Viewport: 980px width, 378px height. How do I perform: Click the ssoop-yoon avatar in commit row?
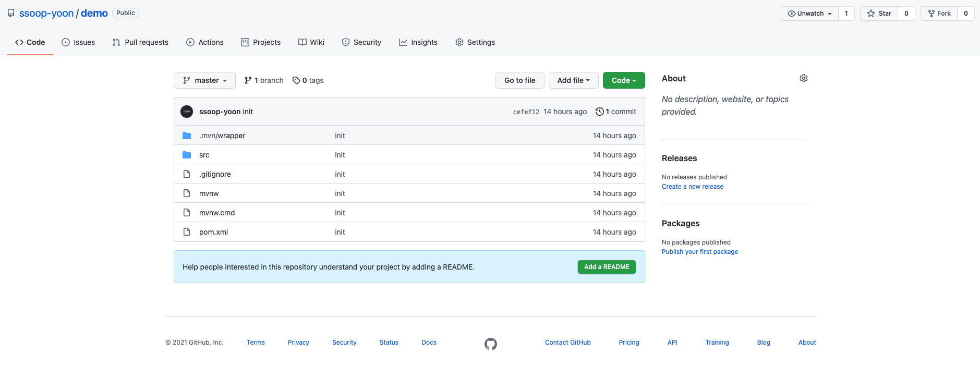187,112
